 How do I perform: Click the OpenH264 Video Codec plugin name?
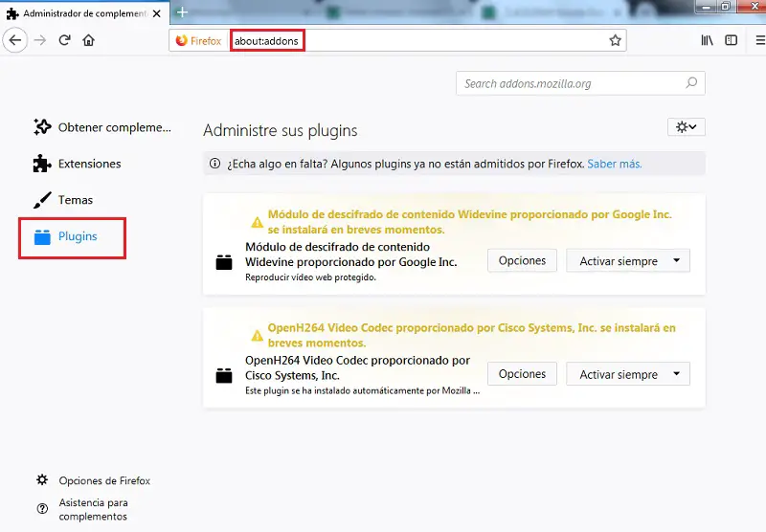point(357,367)
